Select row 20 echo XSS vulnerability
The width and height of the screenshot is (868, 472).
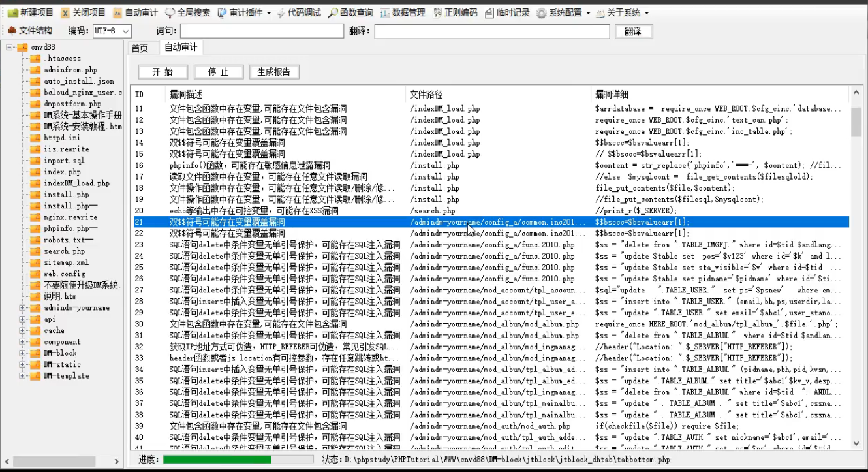pyautogui.click(x=254, y=211)
